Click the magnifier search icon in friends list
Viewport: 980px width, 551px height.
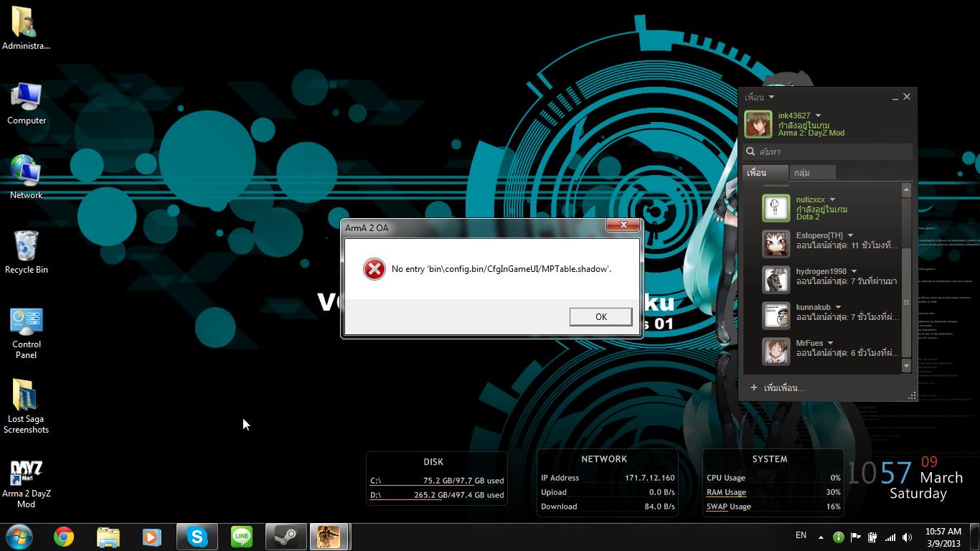click(x=750, y=151)
